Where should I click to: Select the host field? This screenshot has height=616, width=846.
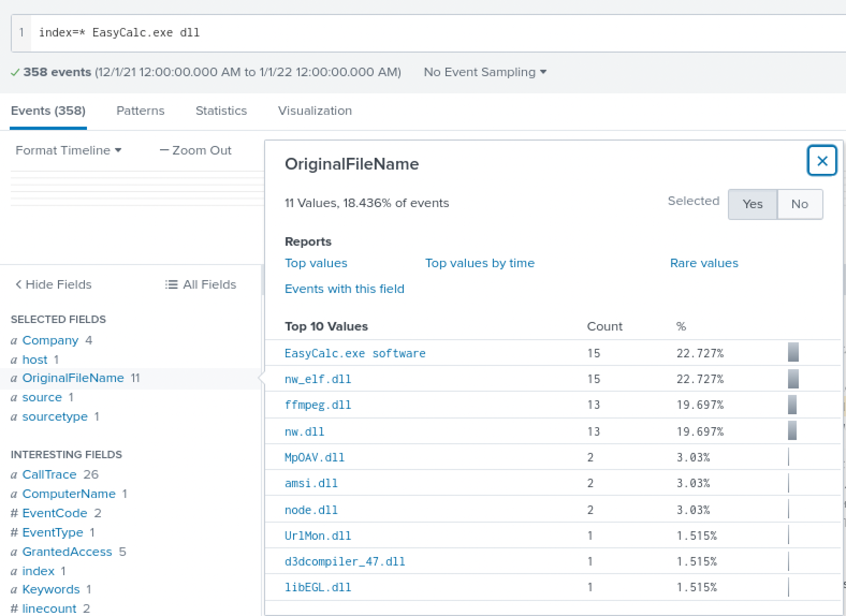point(34,360)
